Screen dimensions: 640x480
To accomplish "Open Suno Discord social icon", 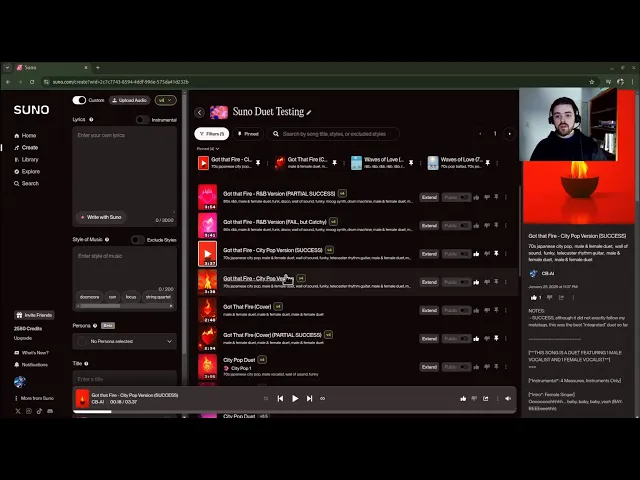I will [50, 411].
